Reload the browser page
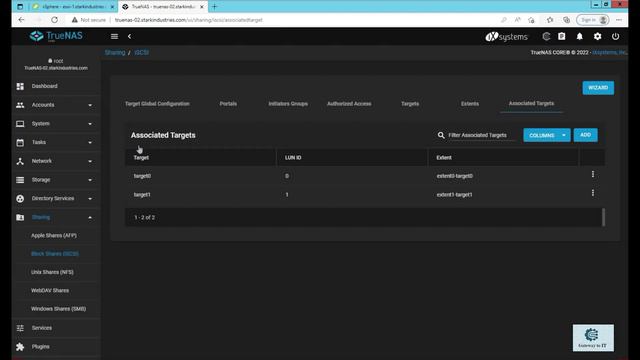This screenshot has width=640, height=360. 54,20
